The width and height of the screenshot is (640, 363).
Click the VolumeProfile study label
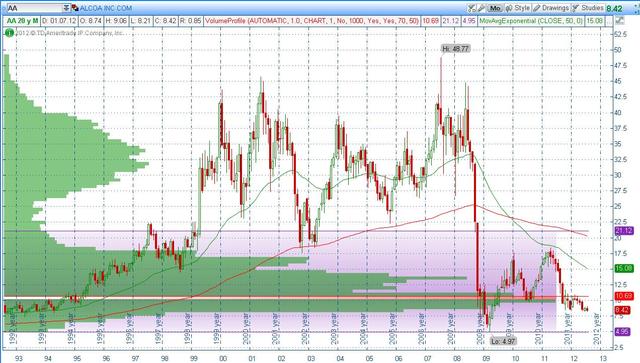point(312,20)
